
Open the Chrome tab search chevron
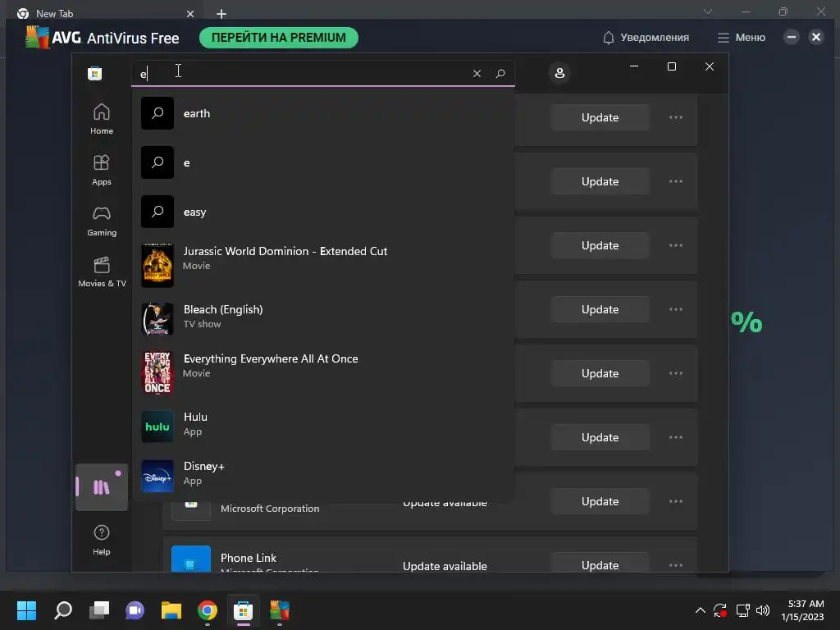(708, 11)
